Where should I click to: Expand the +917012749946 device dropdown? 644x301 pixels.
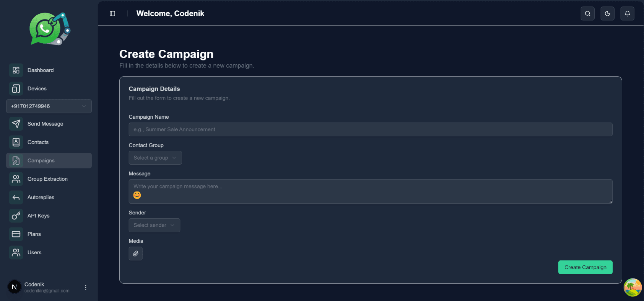click(49, 106)
